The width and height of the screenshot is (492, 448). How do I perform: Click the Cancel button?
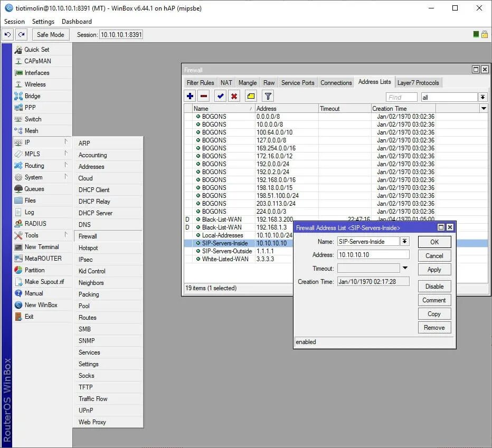pyautogui.click(x=434, y=256)
